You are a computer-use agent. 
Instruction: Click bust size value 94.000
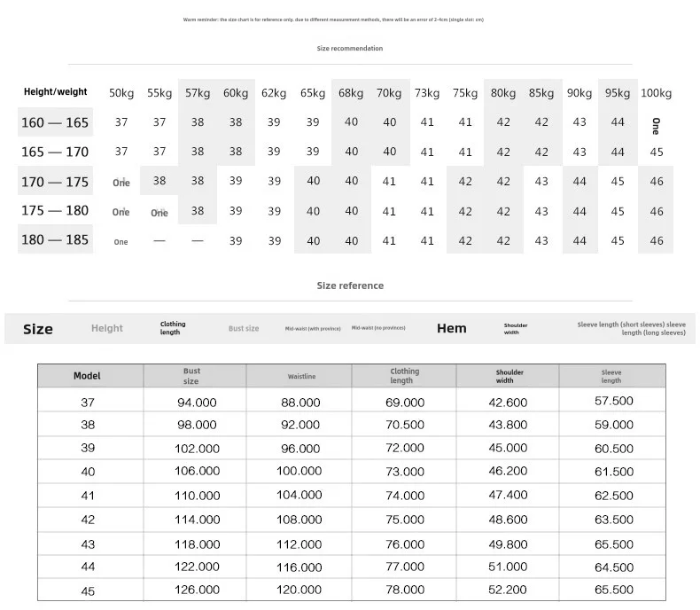[197, 403]
